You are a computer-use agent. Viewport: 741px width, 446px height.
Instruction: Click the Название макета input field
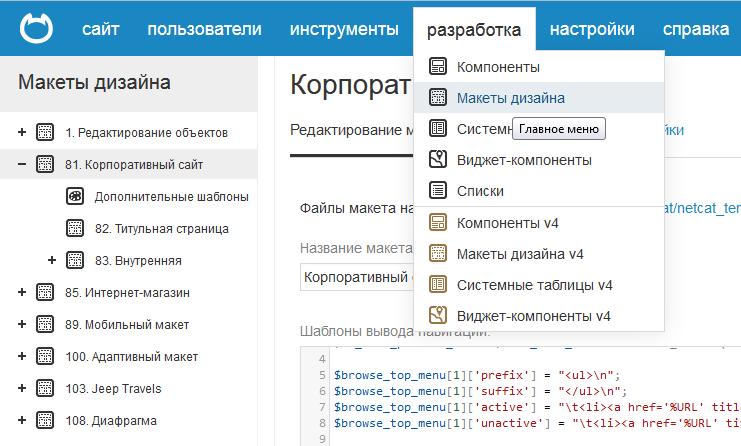pyautogui.click(x=355, y=277)
